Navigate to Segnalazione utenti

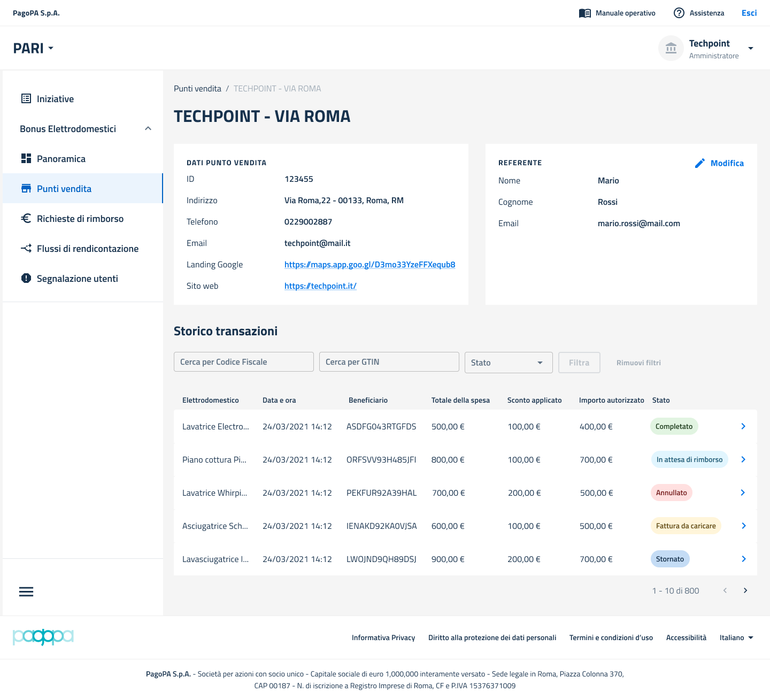click(x=77, y=279)
